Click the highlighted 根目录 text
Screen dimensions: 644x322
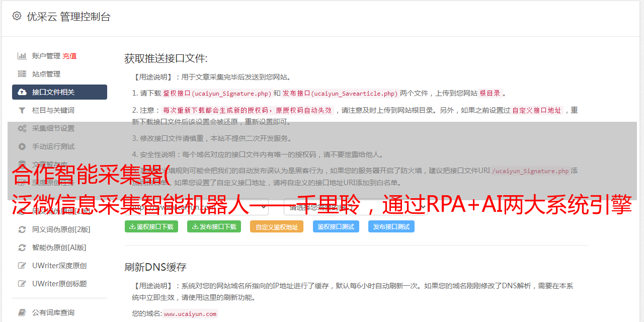point(490,94)
